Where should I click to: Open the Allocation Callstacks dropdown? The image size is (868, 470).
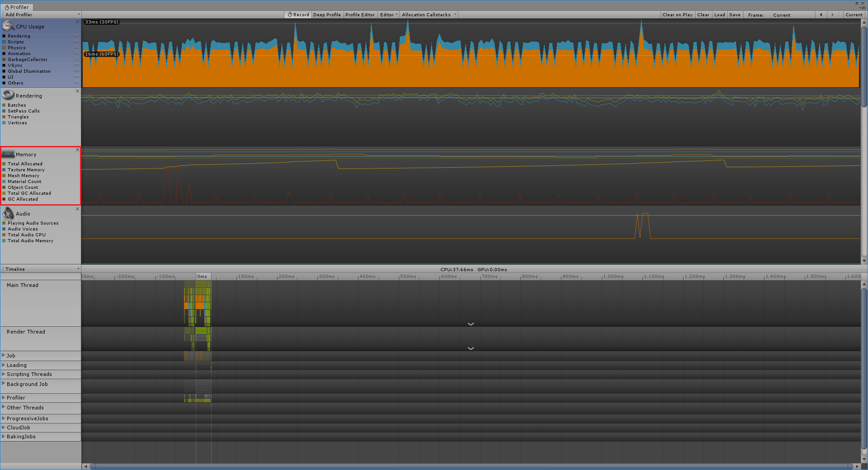429,15
